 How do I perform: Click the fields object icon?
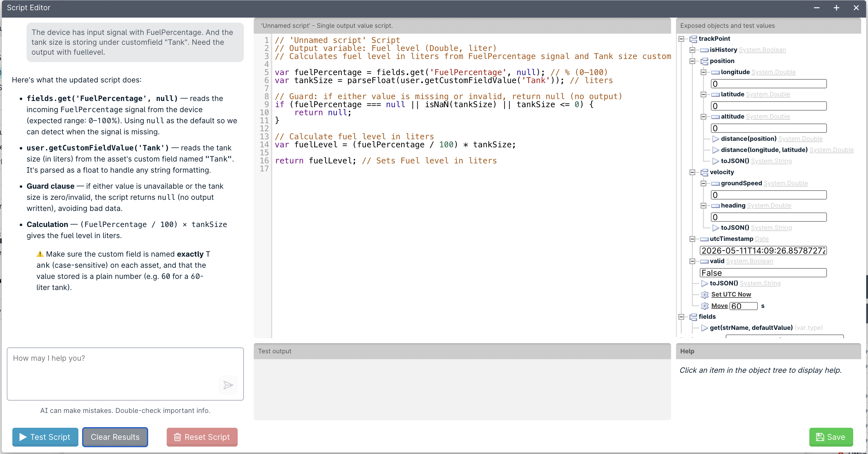click(x=694, y=317)
